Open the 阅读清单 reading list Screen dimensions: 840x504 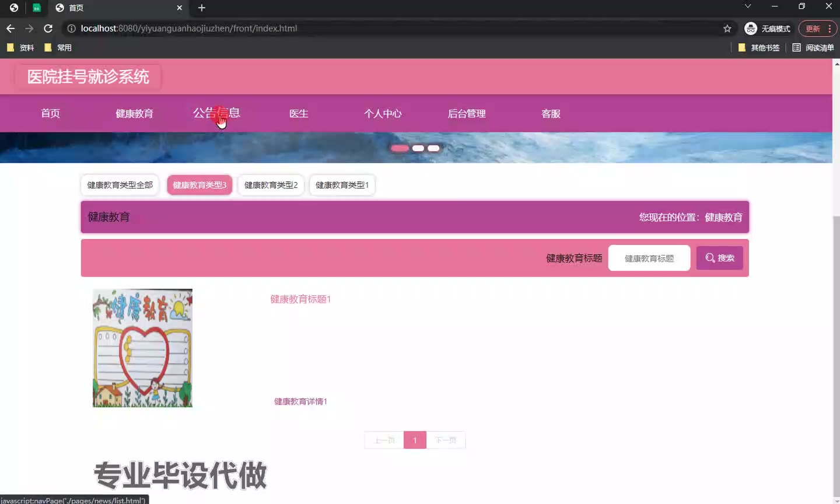(x=813, y=47)
